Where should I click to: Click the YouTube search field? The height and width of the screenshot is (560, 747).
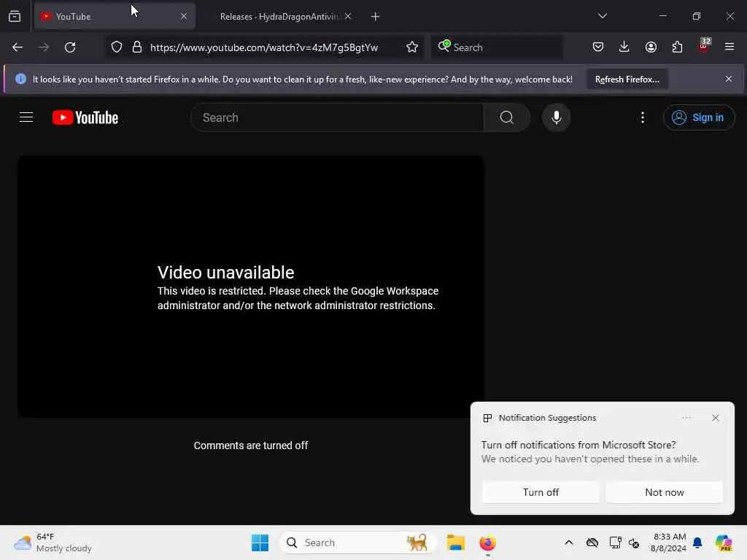[x=337, y=117]
